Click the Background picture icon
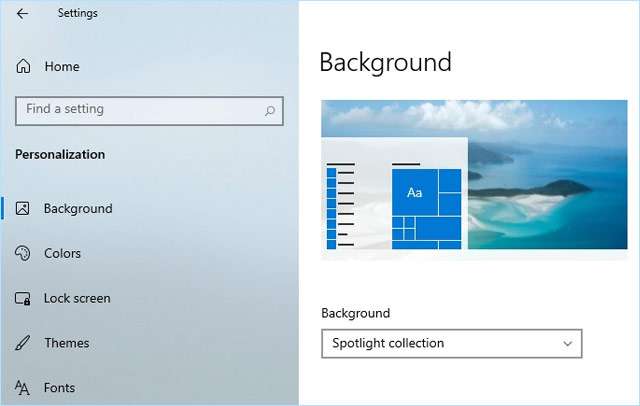Viewport: 640px width, 406px height. tap(22, 209)
